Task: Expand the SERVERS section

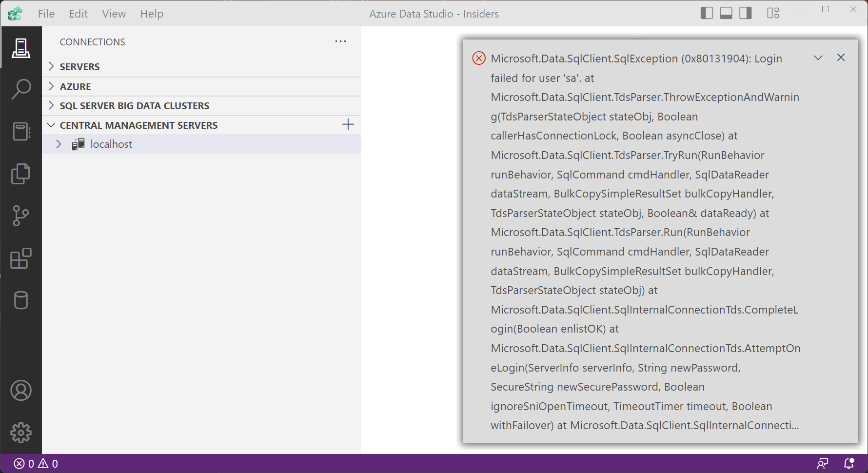Action: pos(52,66)
